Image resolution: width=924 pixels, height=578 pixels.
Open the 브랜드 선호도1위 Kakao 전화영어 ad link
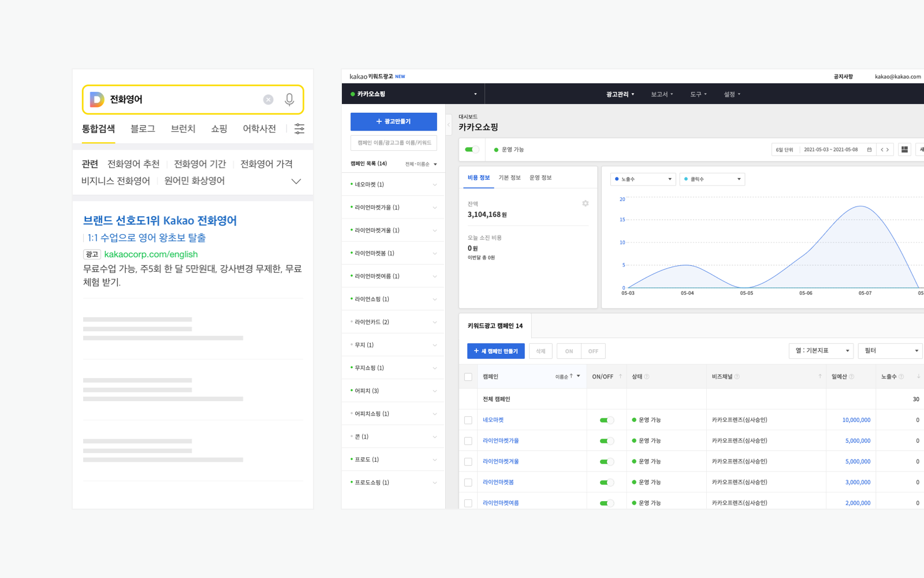[x=160, y=221]
